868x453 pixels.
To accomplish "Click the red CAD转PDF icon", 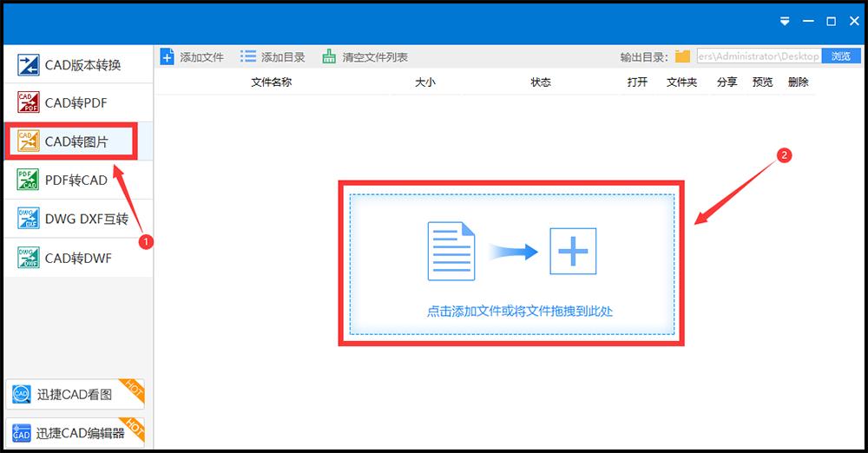I will 29,102.
